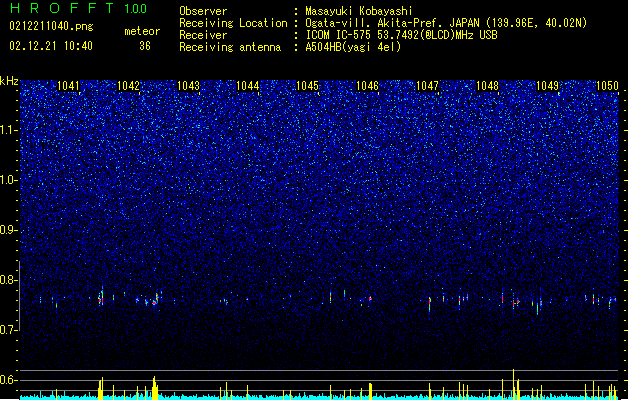Viewport: 629px width, 400px height.
Task: Click the 1.0 kHz frequency axis label
Action: coord(9,180)
